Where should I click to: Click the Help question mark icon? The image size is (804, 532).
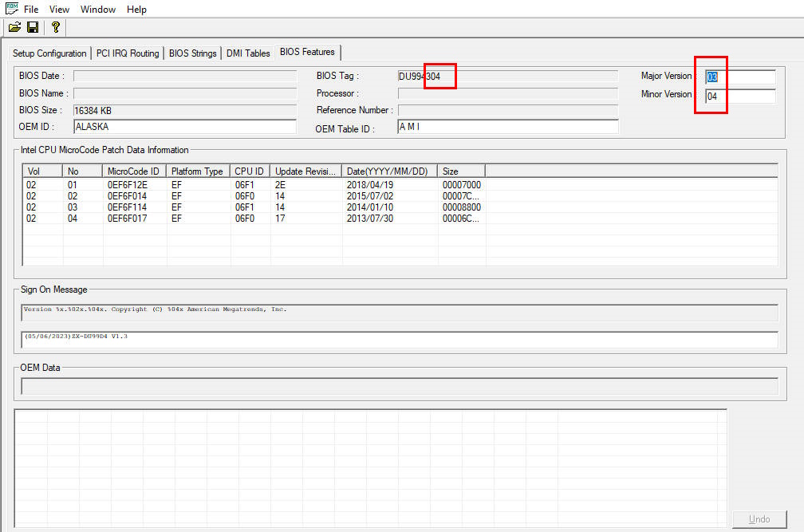[55, 27]
